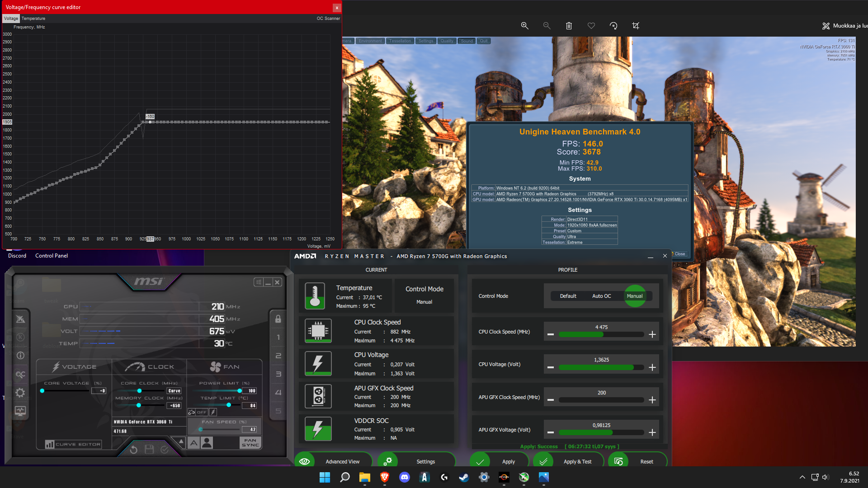Increase CPU Voltage with plus
This screenshot has height=488, width=868.
tap(652, 367)
